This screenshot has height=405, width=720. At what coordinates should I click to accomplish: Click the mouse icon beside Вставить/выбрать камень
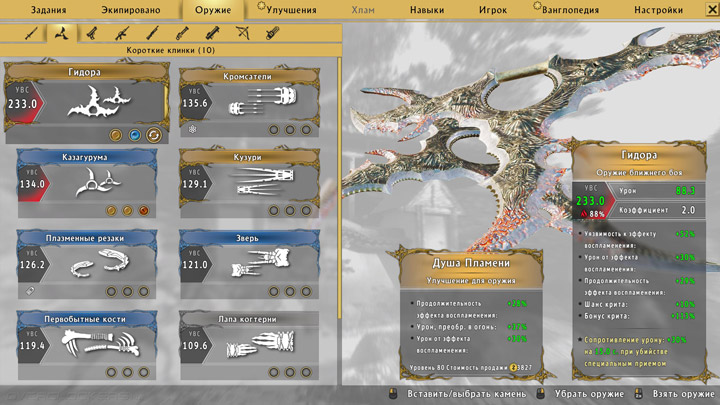tap(393, 394)
